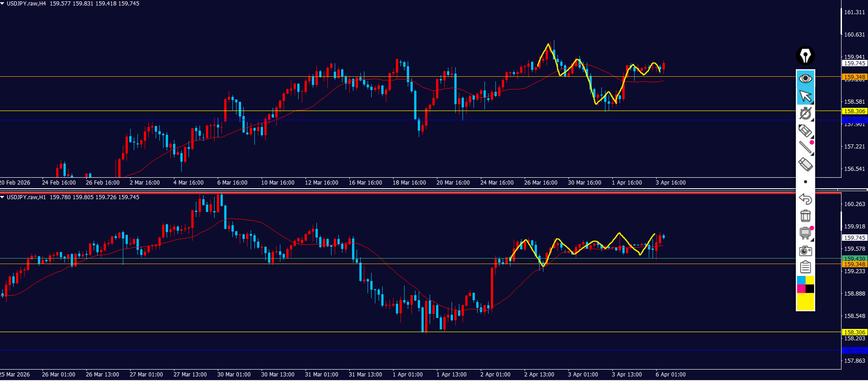Click the pen size dot indicator

coord(805,182)
